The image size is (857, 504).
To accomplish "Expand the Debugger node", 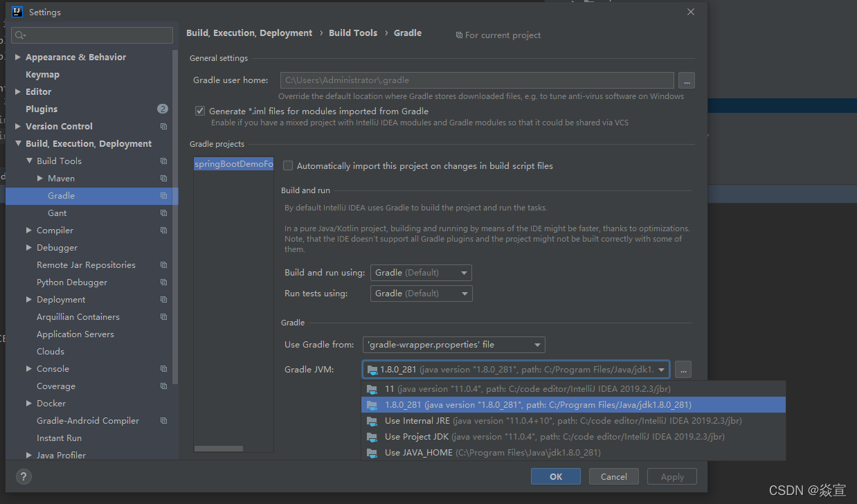I will (29, 248).
